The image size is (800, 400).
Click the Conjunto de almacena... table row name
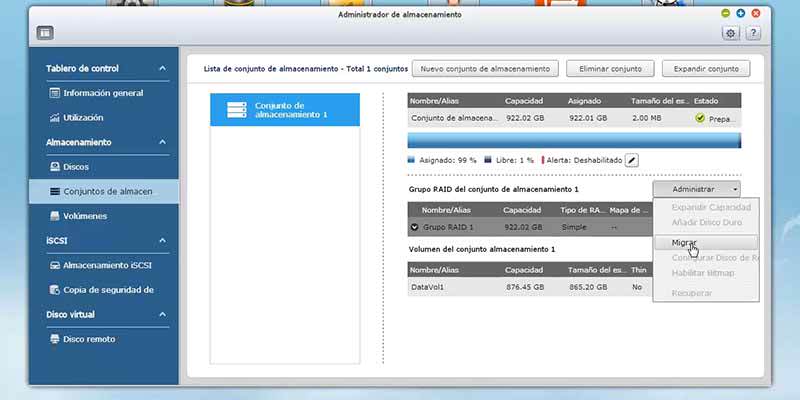point(454,118)
